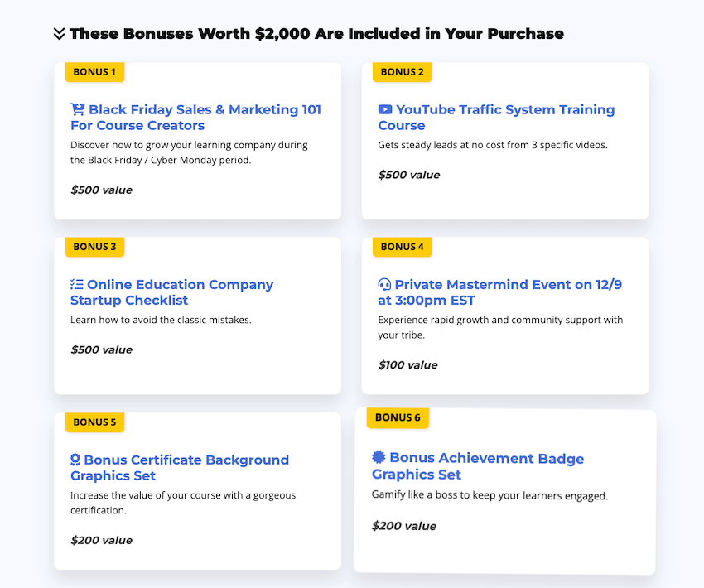This screenshot has height=588, width=704.
Task: Click the headphones icon beside Private Mastermind Event
Action: point(385,283)
